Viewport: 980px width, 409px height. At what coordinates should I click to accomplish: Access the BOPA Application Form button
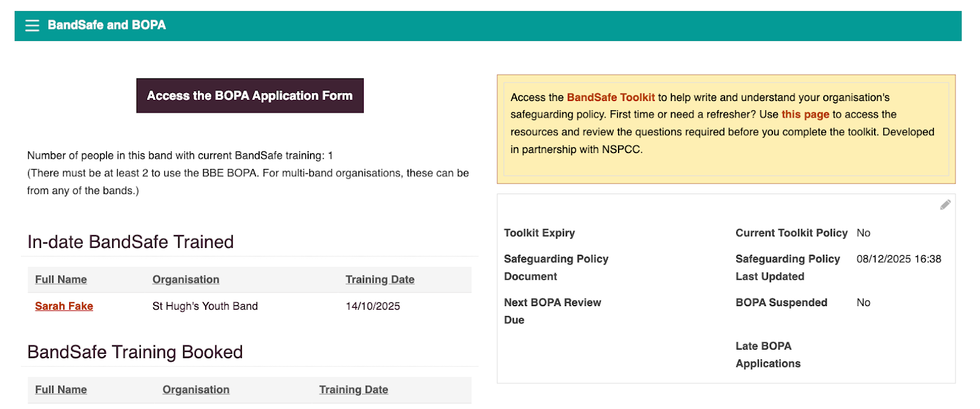(x=250, y=96)
